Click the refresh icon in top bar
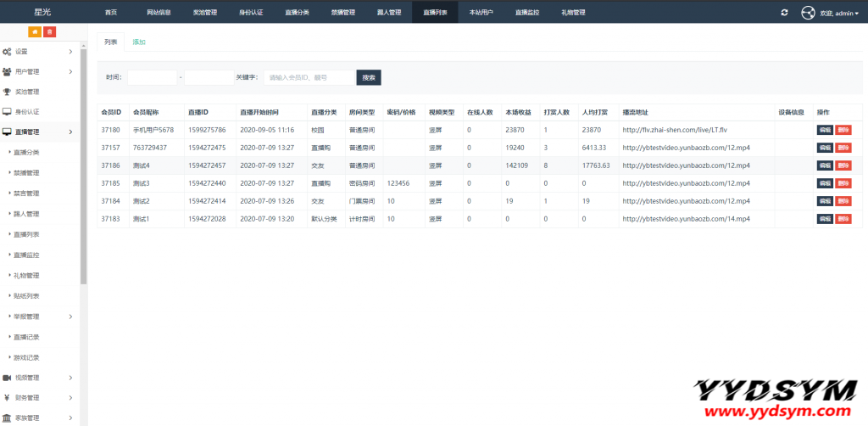 point(784,13)
